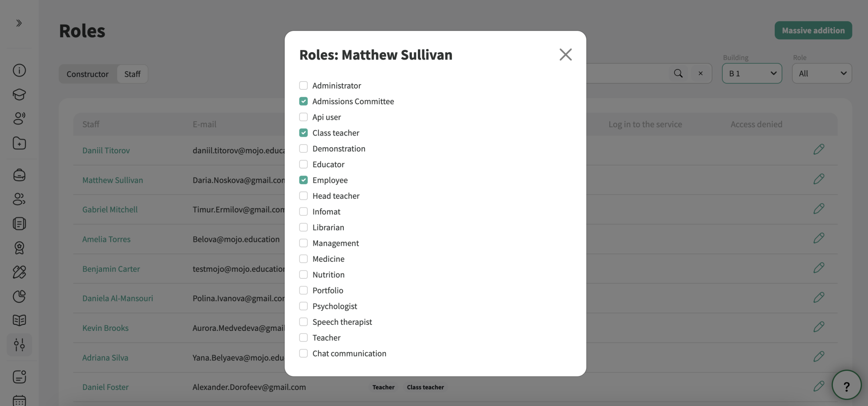The width and height of the screenshot is (868, 406).
Task: Open the graduation cap icon in sidebar
Action: (x=19, y=94)
